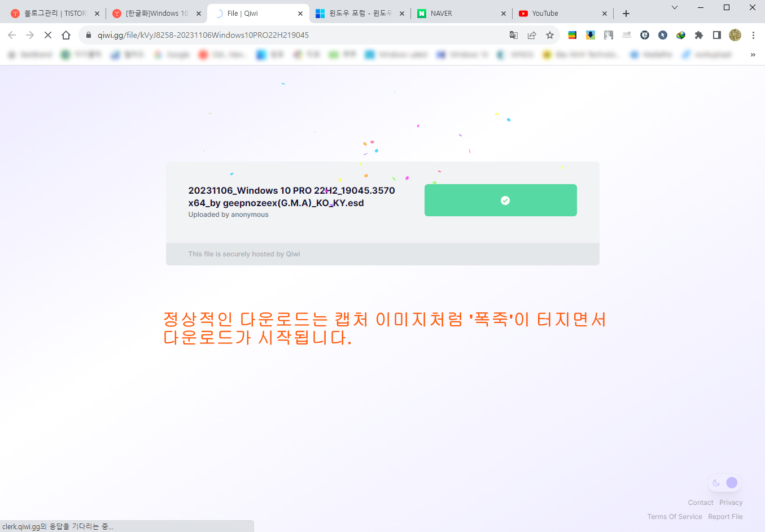Close the [한글화]Windows 10 tab
The width and height of the screenshot is (765, 532).
click(x=199, y=14)
